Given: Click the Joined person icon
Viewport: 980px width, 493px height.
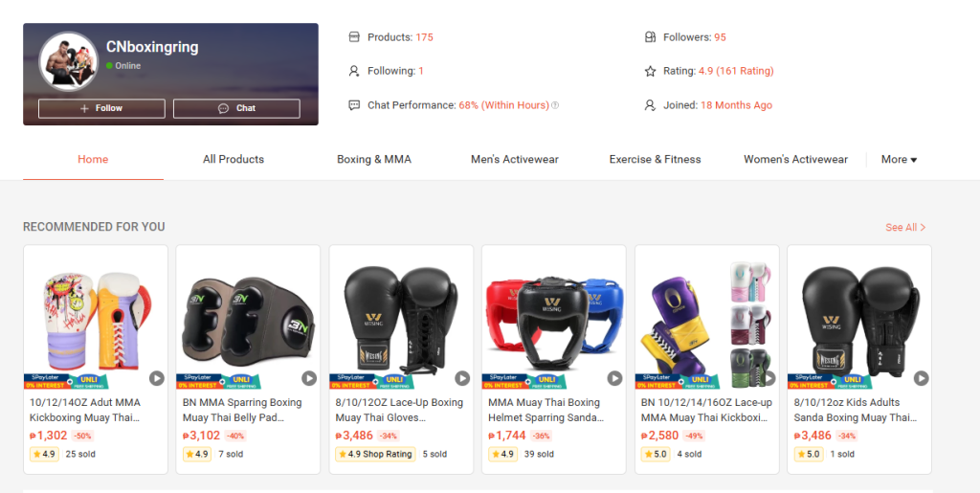Looking at the screenshot, I should click(650, 105).
